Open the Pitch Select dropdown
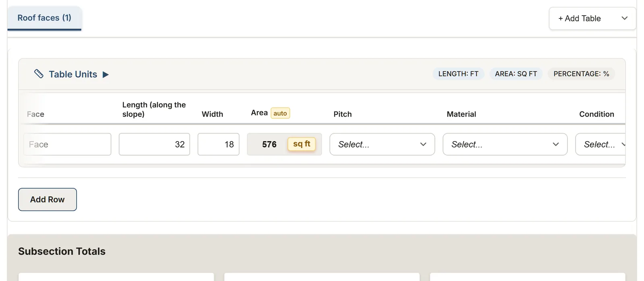The width and height of the screenshot is (644, 281). (382, 144)
